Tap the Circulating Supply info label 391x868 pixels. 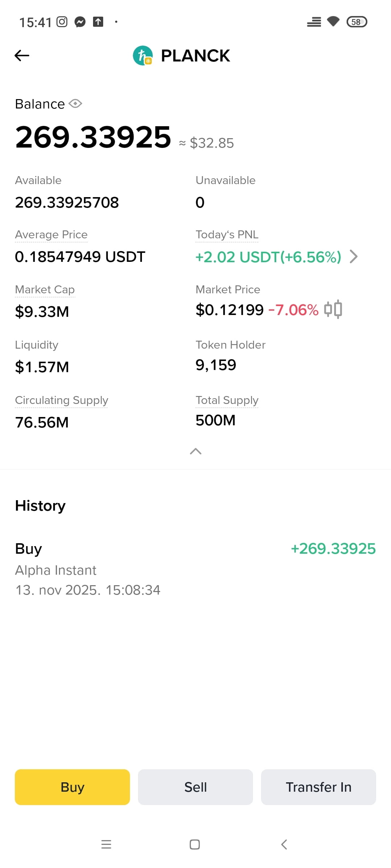(62, 400)
